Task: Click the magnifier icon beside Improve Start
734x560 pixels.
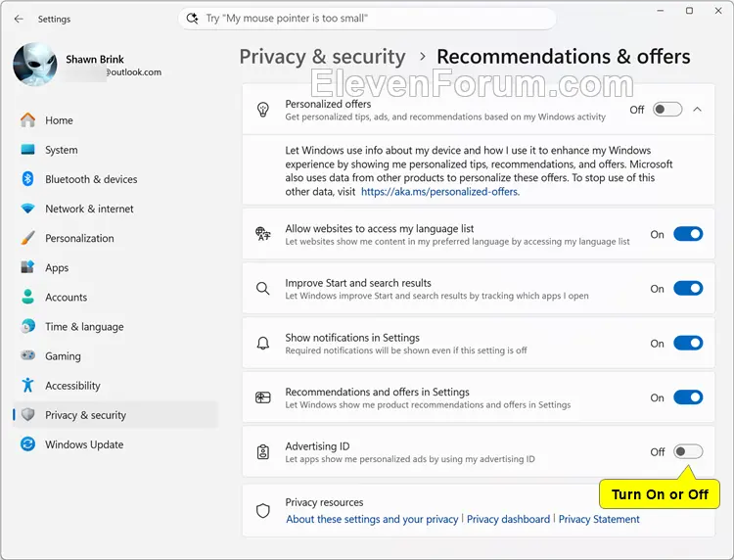Action: point(263,289)
